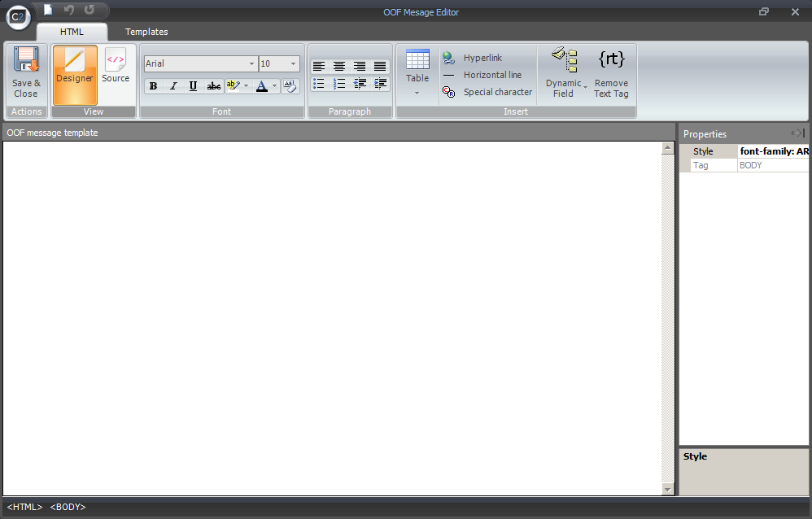Screen dimensions: 812x519
Task: Align text left
Action: 319,67
